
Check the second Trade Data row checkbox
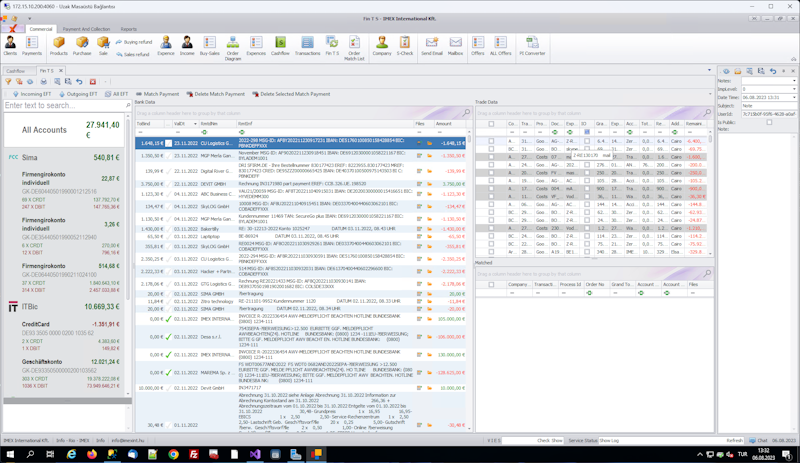click(x=491, y=149)
